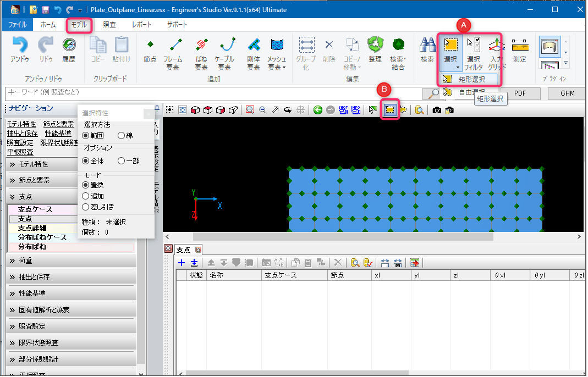This screenshot has width=588, height=377.
Task: Add a フレーム要素 frame element
Action: (x=173, y=53)
